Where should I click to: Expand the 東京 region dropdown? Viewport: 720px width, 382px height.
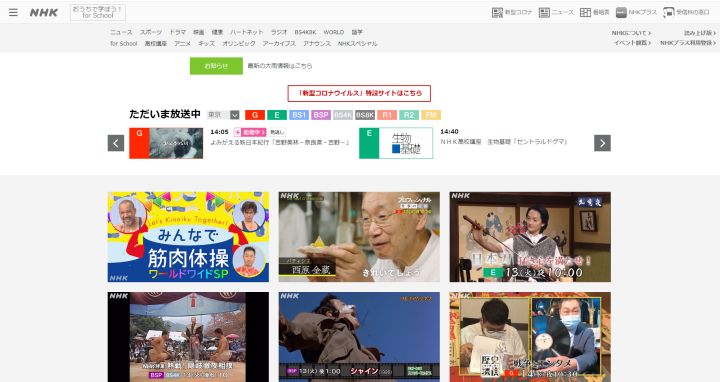tap(223, 115)
